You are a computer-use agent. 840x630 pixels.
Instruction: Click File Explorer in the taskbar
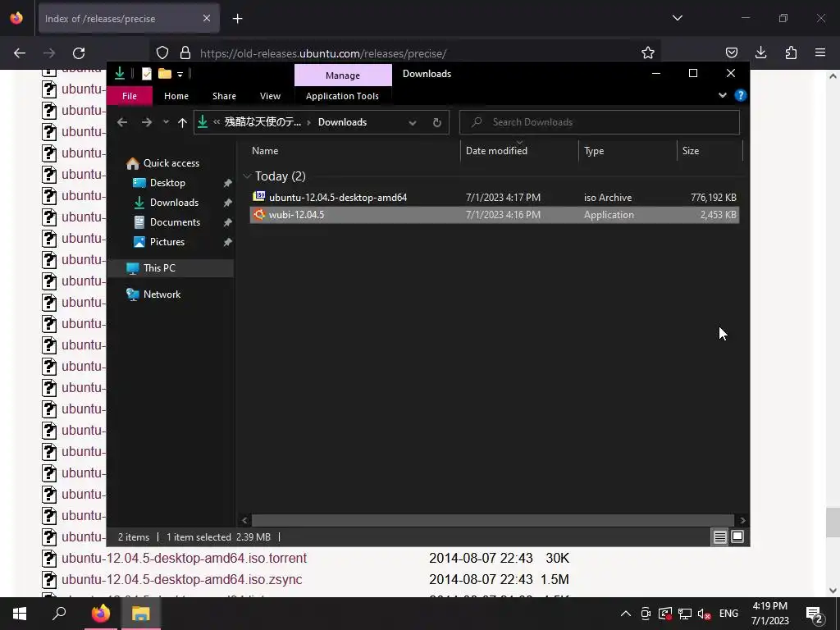click(x=141, y=614)
